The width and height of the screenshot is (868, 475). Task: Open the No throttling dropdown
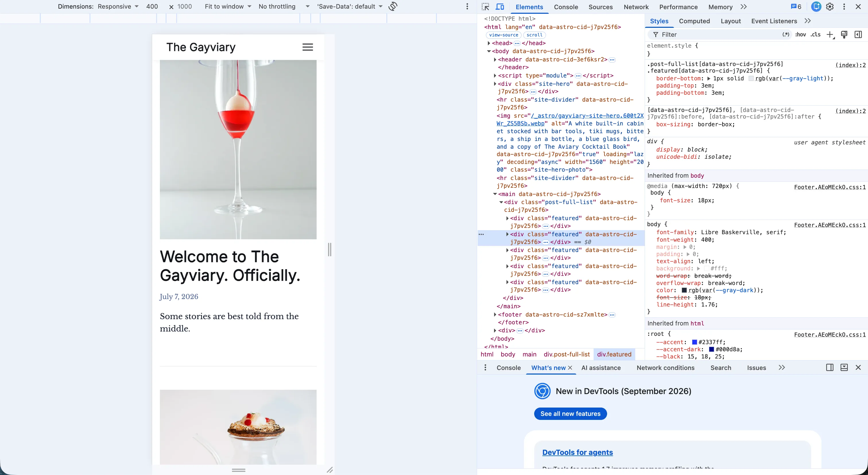tap(284, 6)
